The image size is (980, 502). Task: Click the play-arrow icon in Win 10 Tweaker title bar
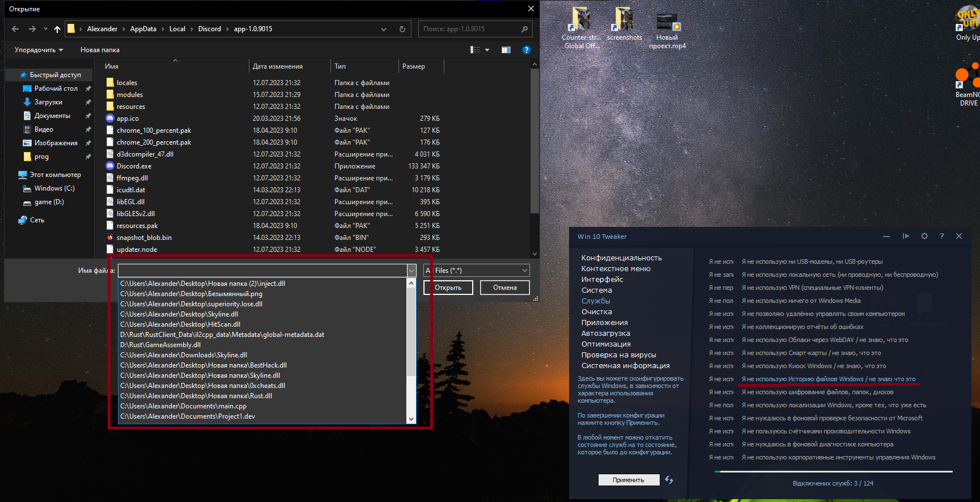(906, 236)
